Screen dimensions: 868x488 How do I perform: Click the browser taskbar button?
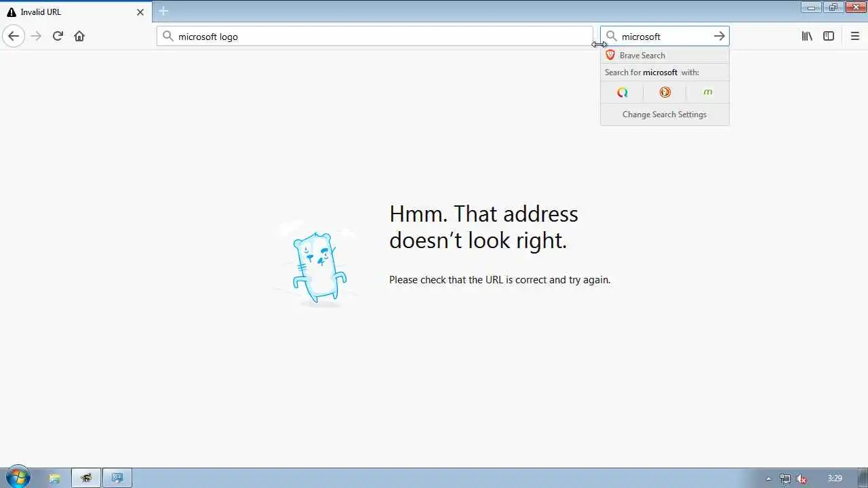click(86, 478)
